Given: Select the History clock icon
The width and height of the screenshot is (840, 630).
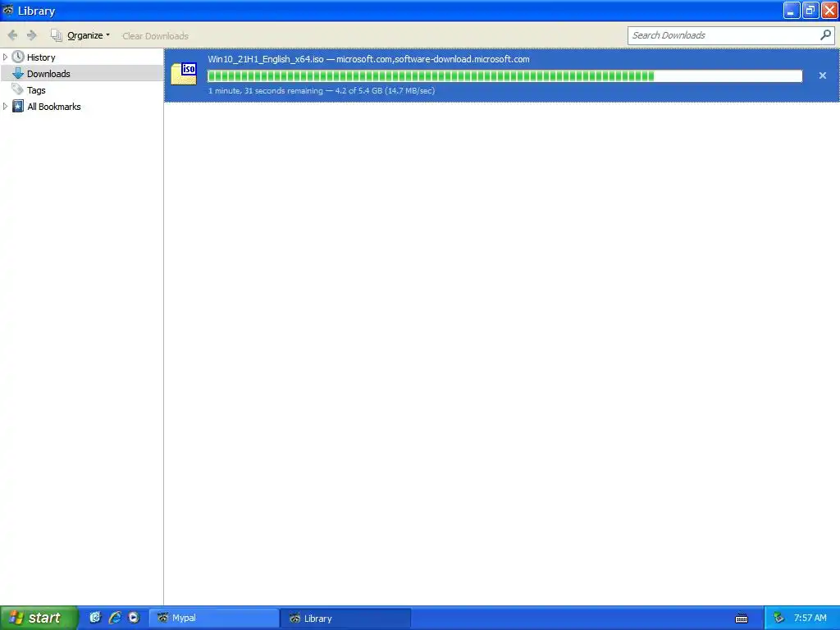Looking at the screenshot, I should [x=18, y=57].
